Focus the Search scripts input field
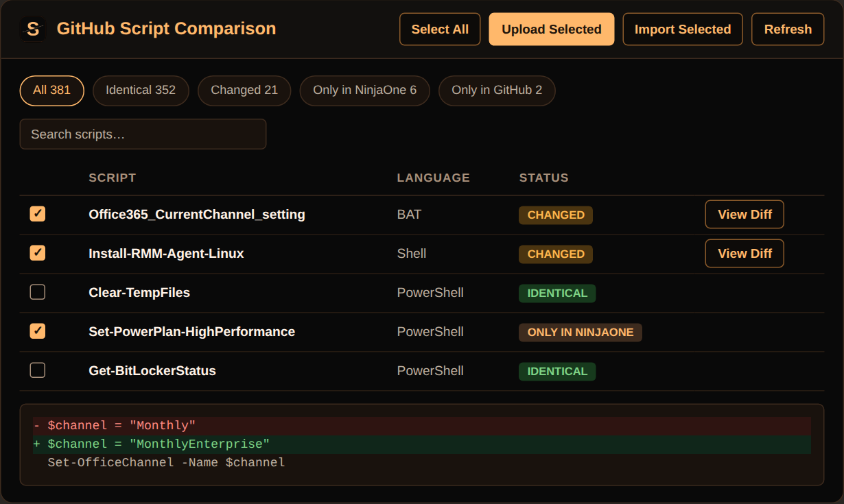The image size is (844, 504). pos(143,134)
